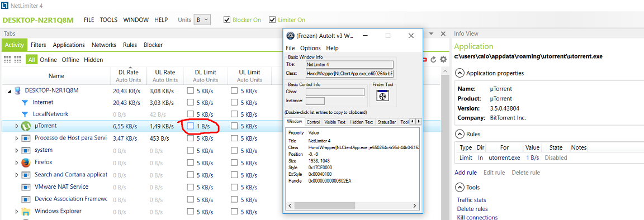Enable the UL Limit checkbox for Windows Explorer
The width and height of the screenshot is (644, 220).
pos(234,212)
